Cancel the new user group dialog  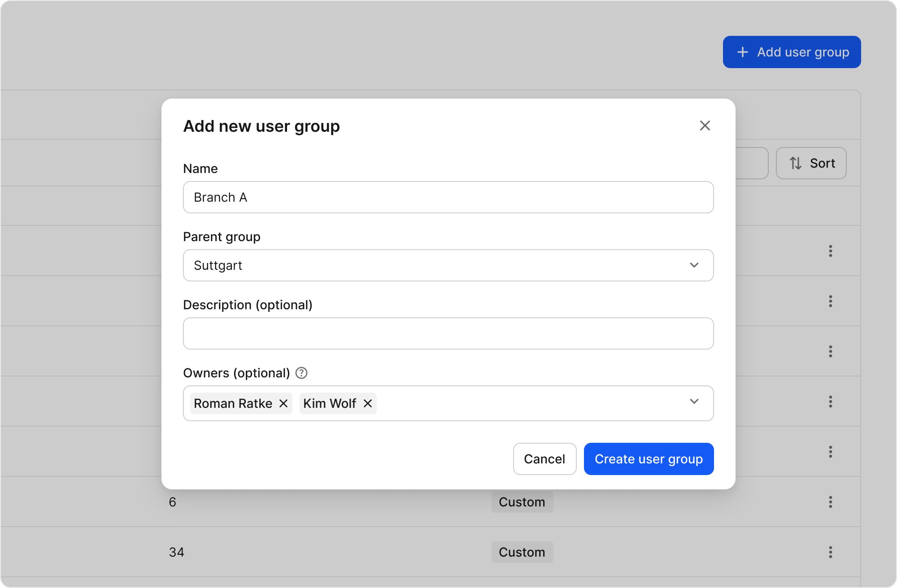[x=544, y=459]
